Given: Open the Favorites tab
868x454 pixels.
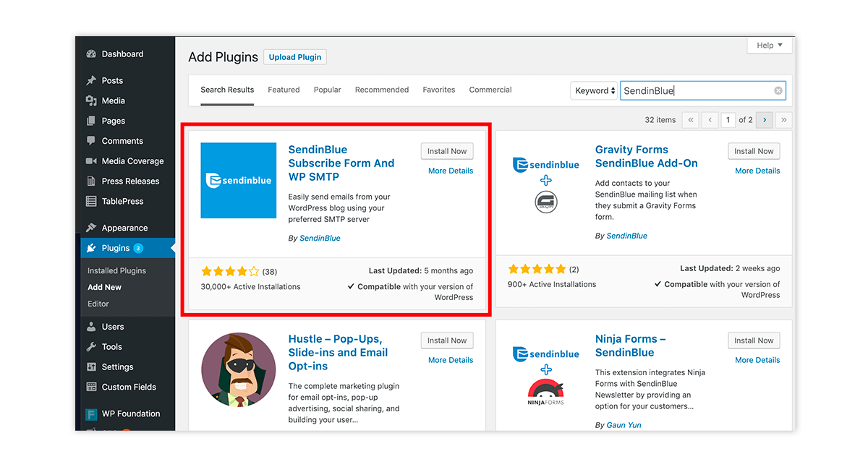Looking at the screenshot, I should point(439,90).
